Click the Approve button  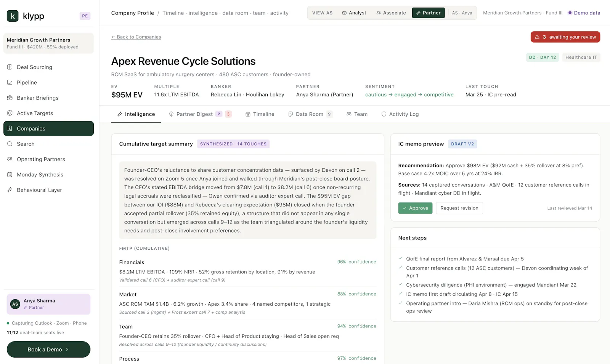click(415, 208)
